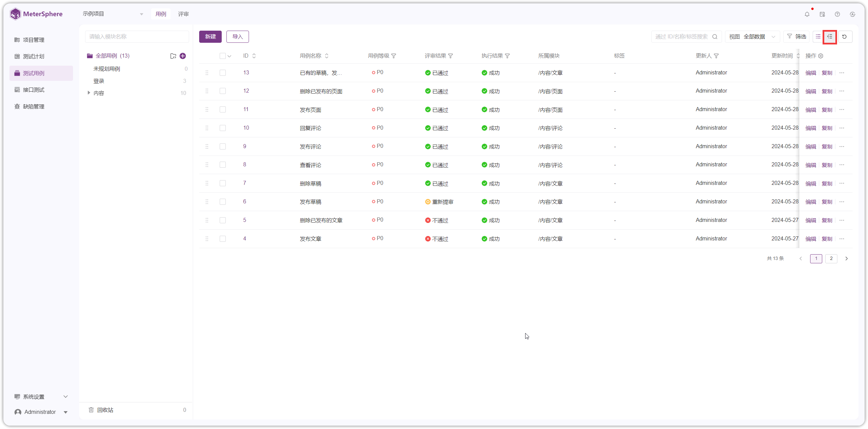Open the 视图 全部数据 view dropdown

point(752,36)
